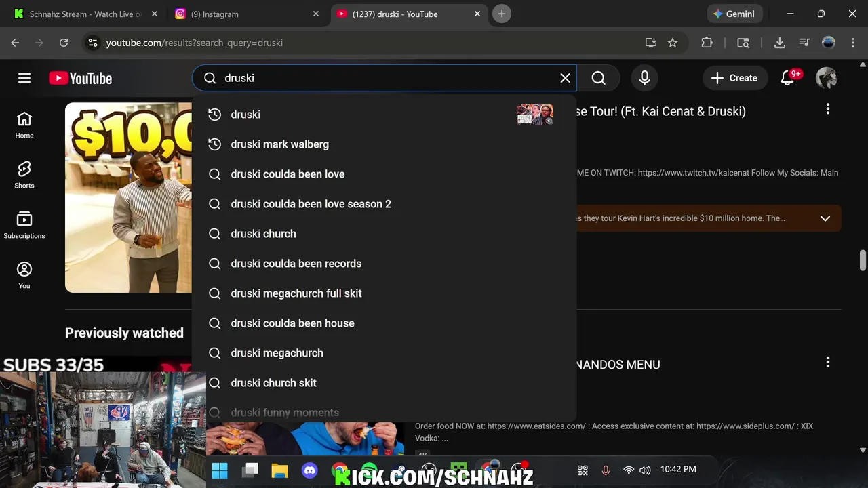Viewport: 868px width, 488px height.
Task: Open Subscriptions in sidebar
Action: tap(24, 226)
